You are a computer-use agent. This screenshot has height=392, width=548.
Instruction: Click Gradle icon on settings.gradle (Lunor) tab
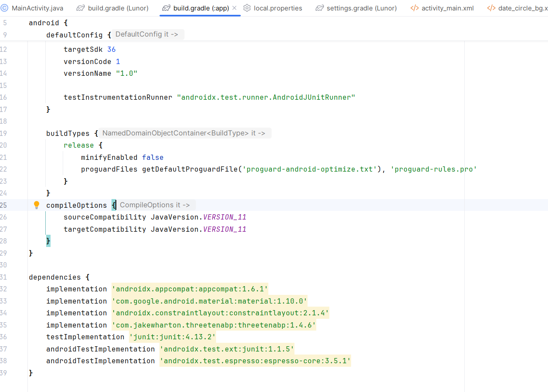[x=320, y=8]
